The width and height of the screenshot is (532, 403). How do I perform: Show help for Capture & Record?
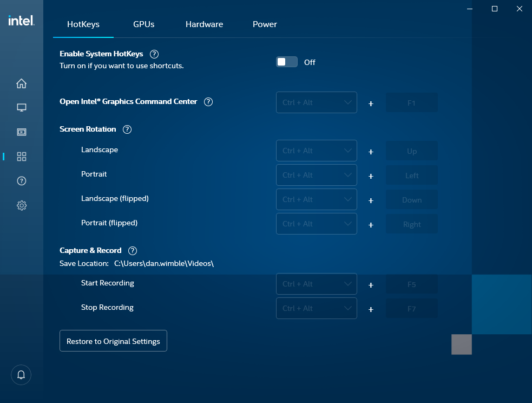tap(133, 251)
